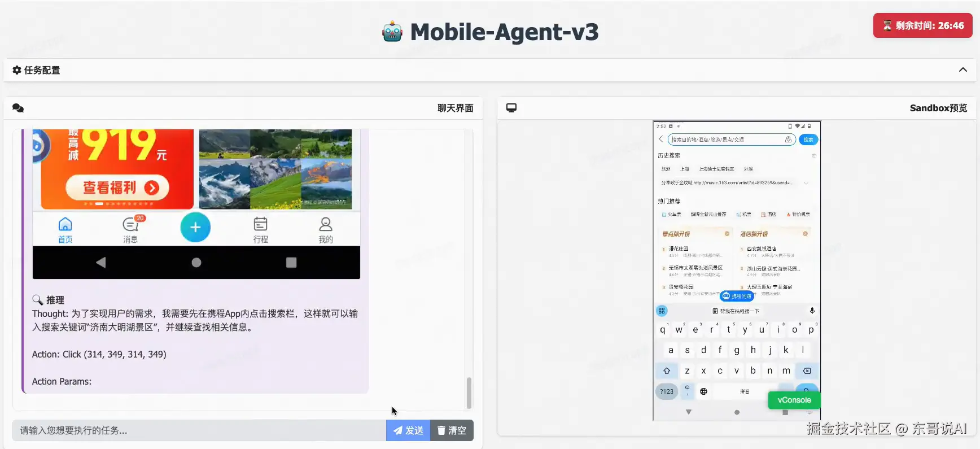
Task: Toggle the shift key on the keyboard
Action: pyautogui.click(x=667, y=371)
